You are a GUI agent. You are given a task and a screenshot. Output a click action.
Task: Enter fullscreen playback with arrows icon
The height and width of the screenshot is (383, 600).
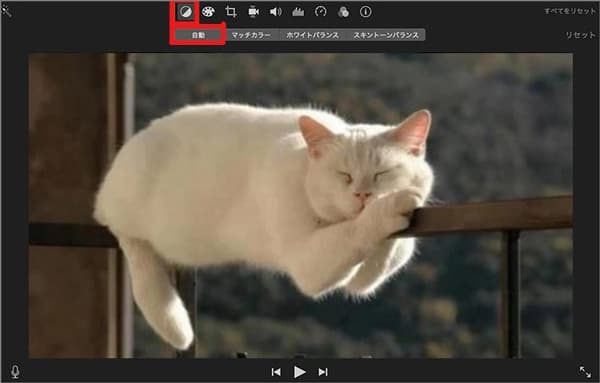coord(585,372)
